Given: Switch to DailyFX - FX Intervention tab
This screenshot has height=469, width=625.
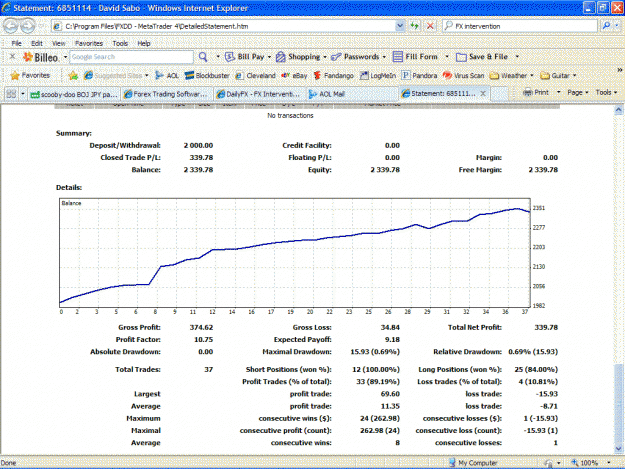Looking at the screenshot, I should tap(259, 94).
